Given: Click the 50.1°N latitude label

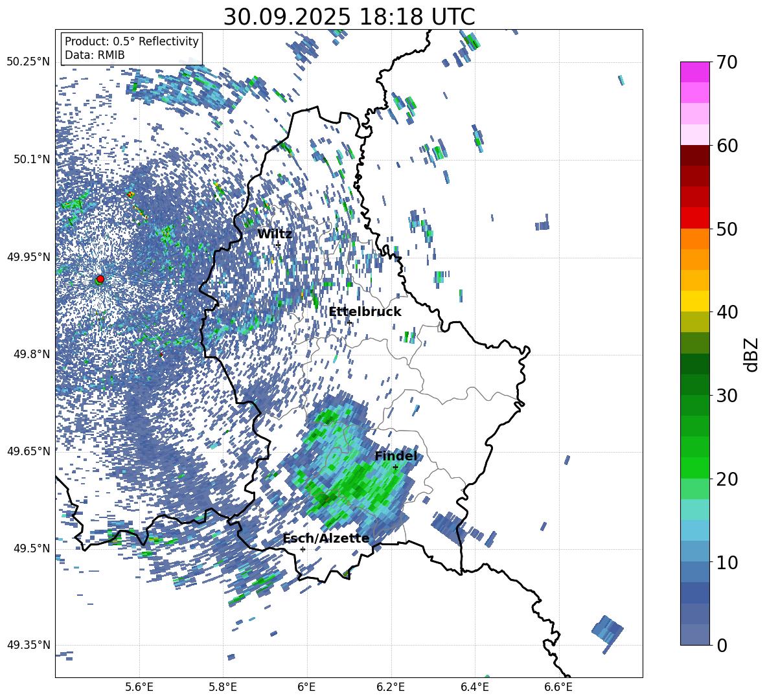Looking at the screenshot, I should pos(31,159).
